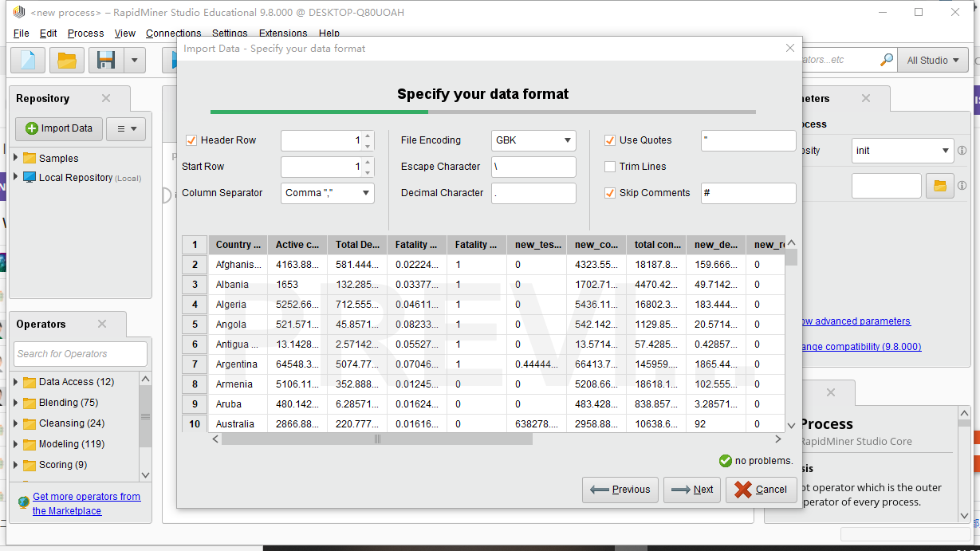Image resolution: width=980 pixels, height=551 pixels.
Task: Select the Blending folder icon
Action: click(30, 403)
